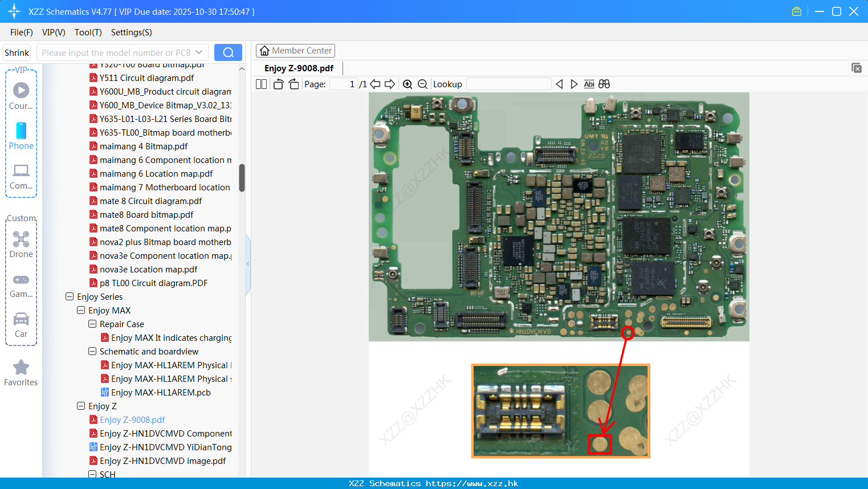Collapse the Repair Case tree node
Image resolution: width=868 pixels, height=489 pixels.
pyautogui.click(x=92, y=324)
